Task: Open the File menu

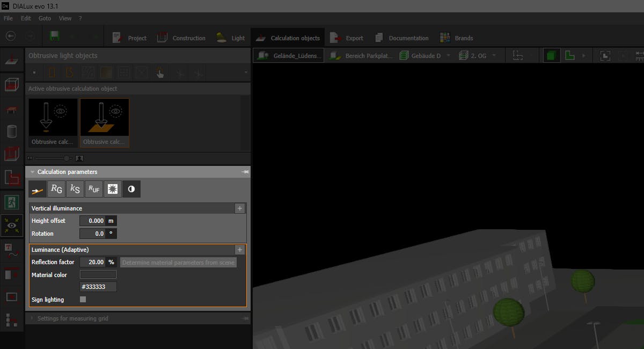Action: [x=8, y=18]
